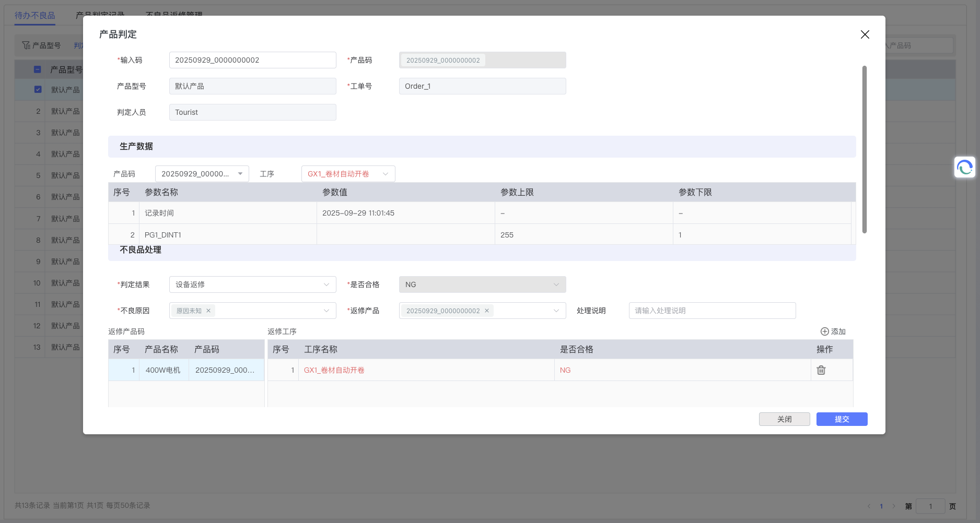980x523 pixels.
Task: Expand the 工序 dropdown GX1_卷材自动开卷
Action: coord(348,174)
